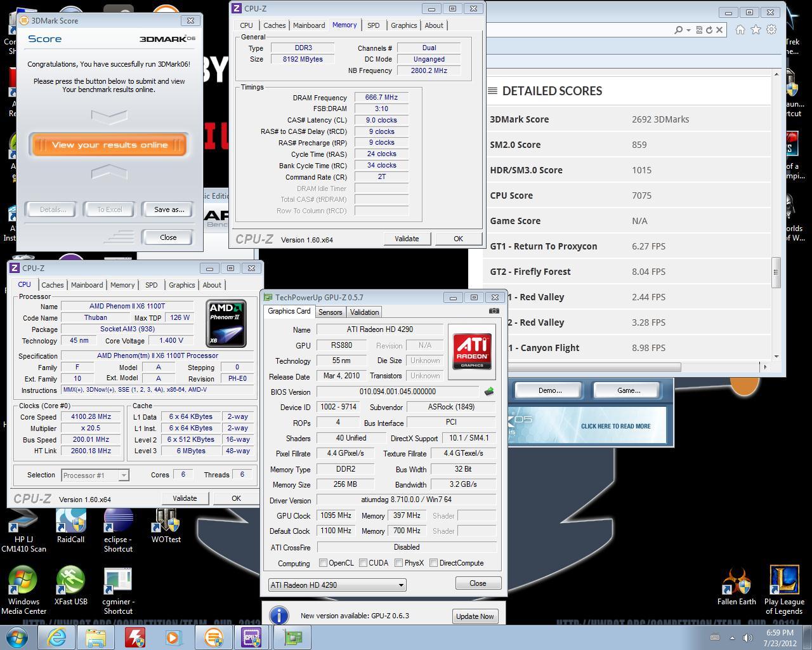Open the WOTtest desktop icon
The image size is (812, 650).
166,526
